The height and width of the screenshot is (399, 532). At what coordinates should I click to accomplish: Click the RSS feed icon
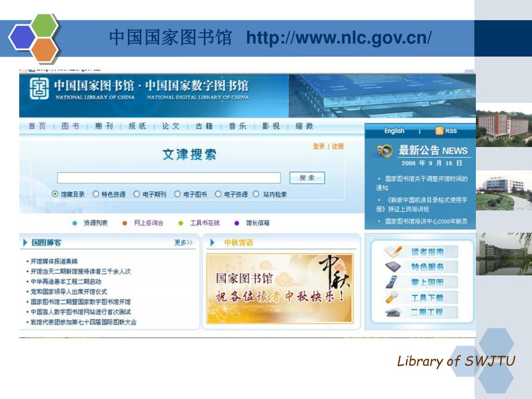pyautogui.click(x=440, y=131)
